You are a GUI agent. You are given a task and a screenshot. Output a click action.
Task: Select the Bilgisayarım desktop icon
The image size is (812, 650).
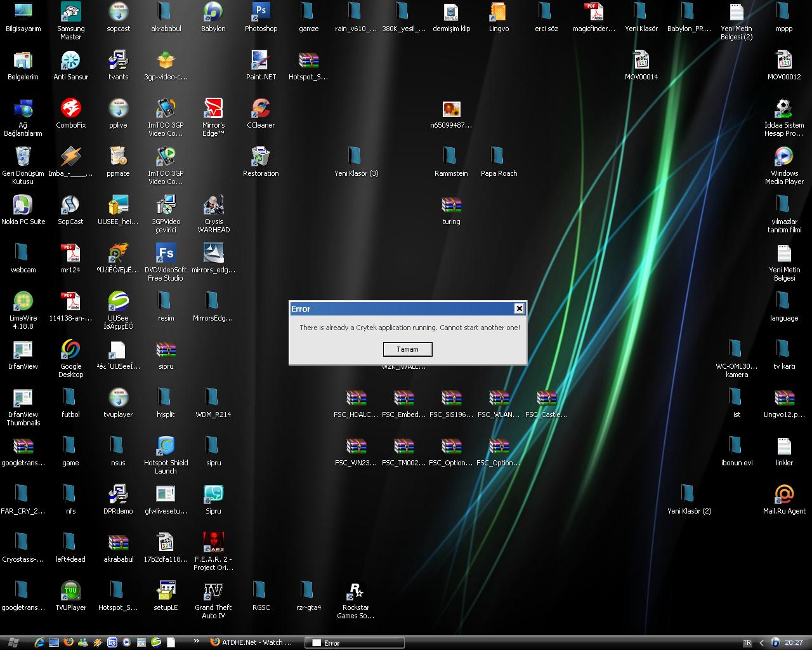coord(23,17)
